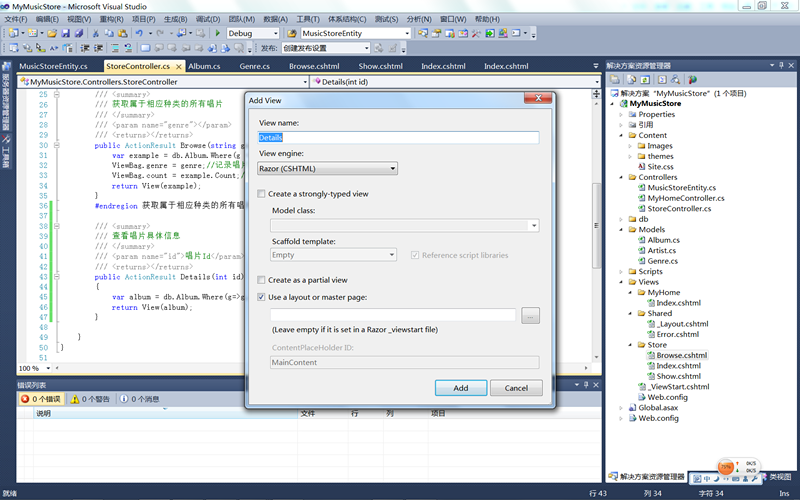The image size is (800, 500).
Task: Expand the Scripts folder node
Action: [621, 271]
